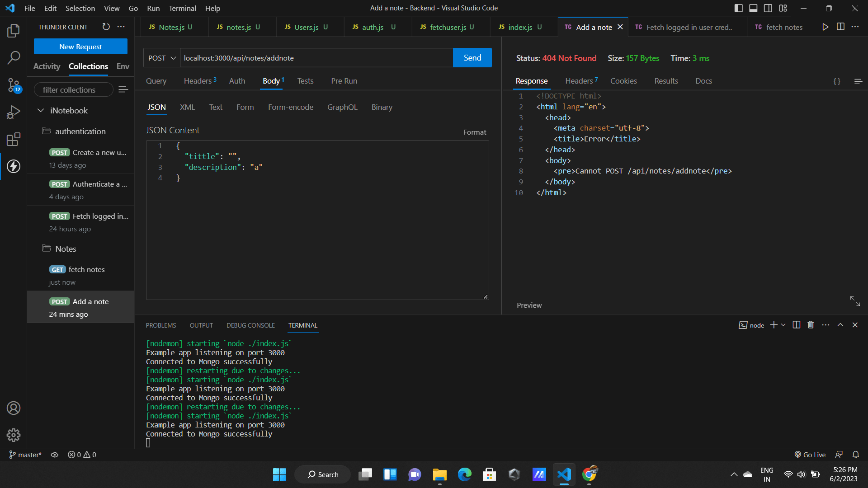
Task: Open Thunder Client sidebar icon
Action: point(14,166)
